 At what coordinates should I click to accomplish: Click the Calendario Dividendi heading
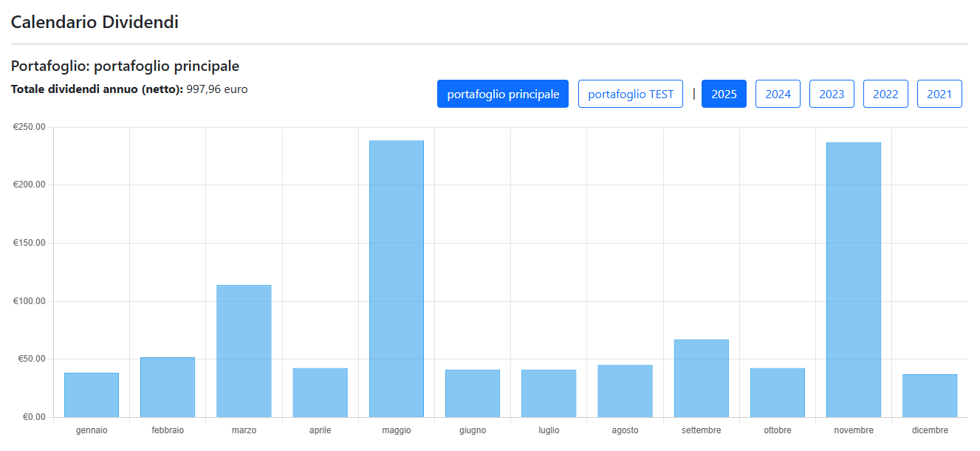tap(95, 22)
